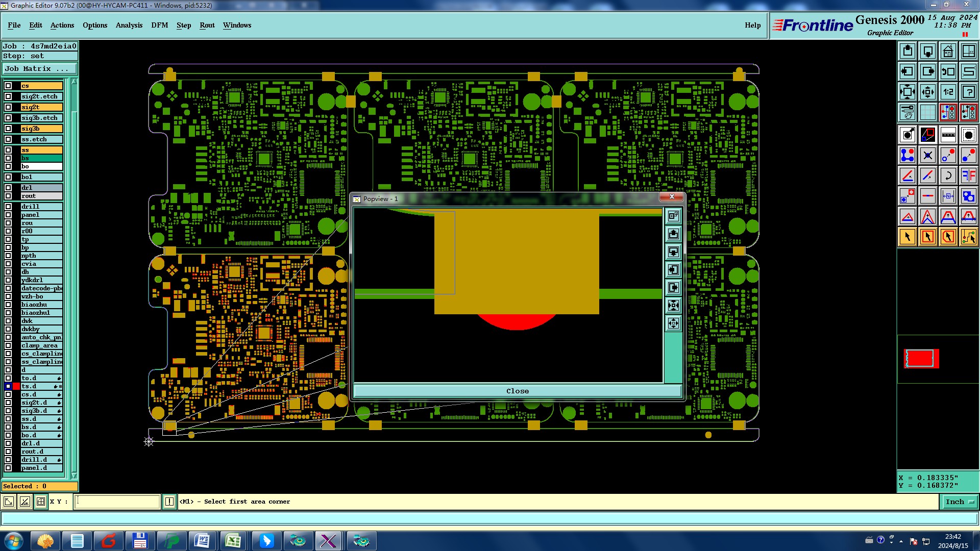Click the red color swatch beside ts.d

tap(16, 386)
